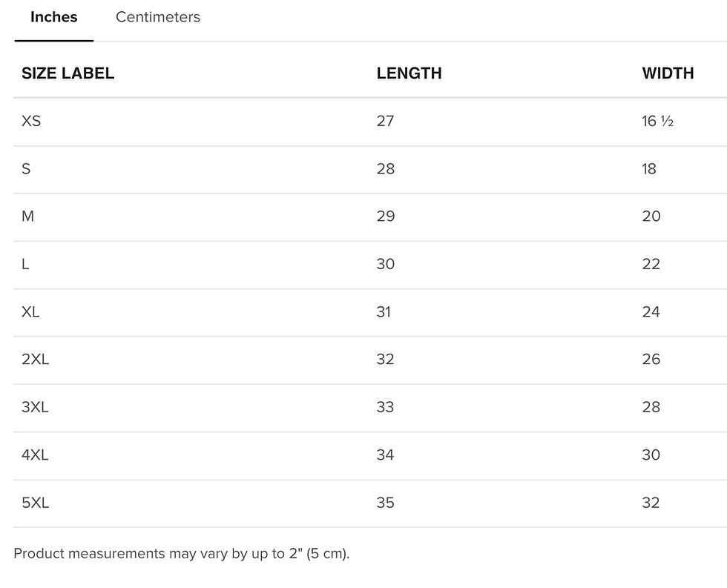Click the XS width value 16 ½
The width and height of the screenshot is (727, 588).
pos(657,121)
